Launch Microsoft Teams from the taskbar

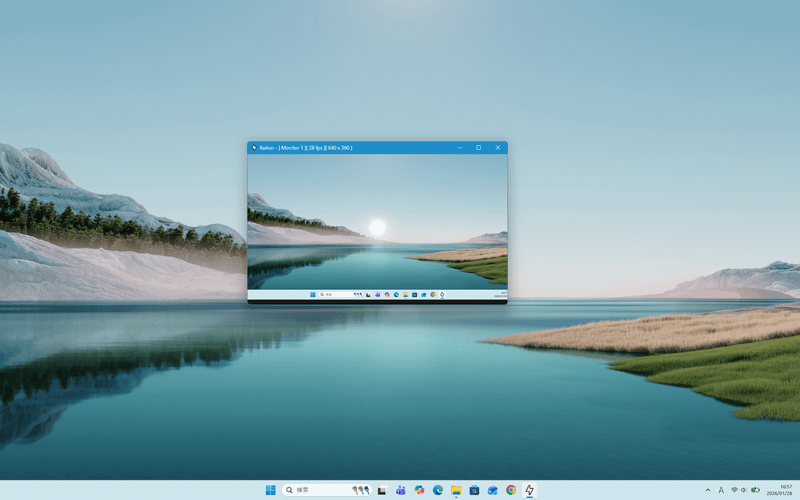[x=400, y=490]
